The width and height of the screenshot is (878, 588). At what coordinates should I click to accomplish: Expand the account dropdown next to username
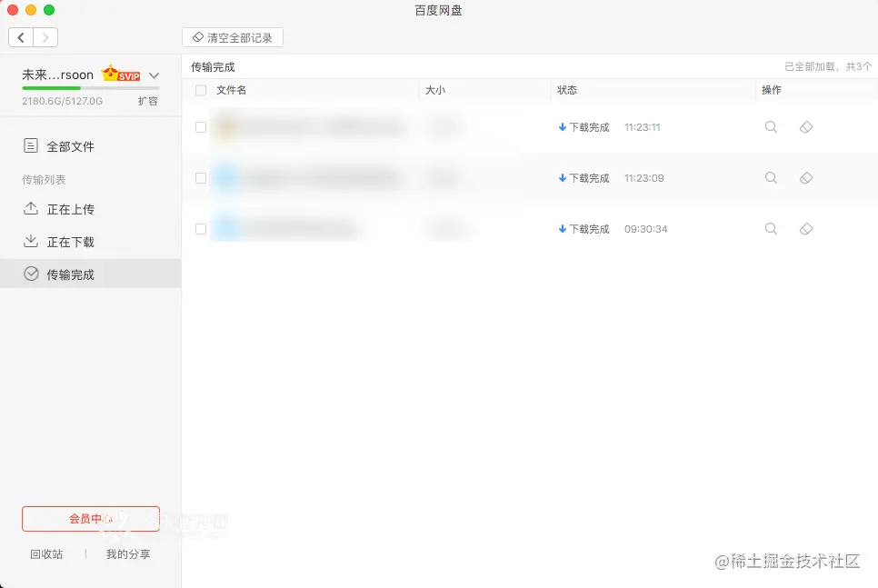coord(153,74)
